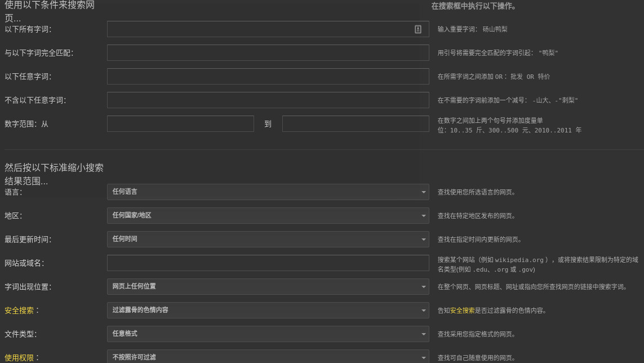This screenshot has height=363, width=644.
Task: Click the '查找在特定地区发布的网页' description
Action: 477,216
